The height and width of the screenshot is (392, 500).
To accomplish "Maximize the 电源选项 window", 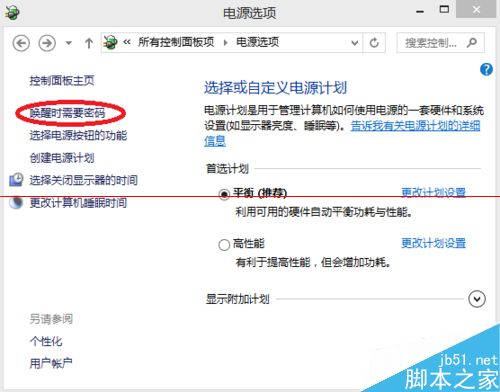I will coord(444,9).
